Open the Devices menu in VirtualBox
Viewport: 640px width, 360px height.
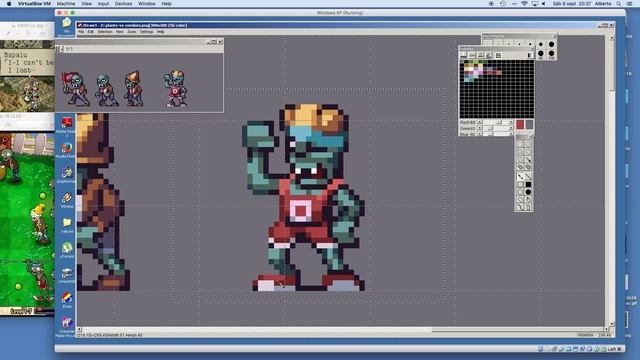point(123,4)
